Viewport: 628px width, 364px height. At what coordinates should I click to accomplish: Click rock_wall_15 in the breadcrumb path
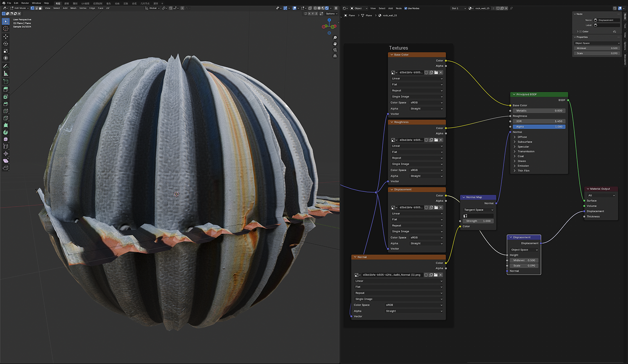[389, 15]
